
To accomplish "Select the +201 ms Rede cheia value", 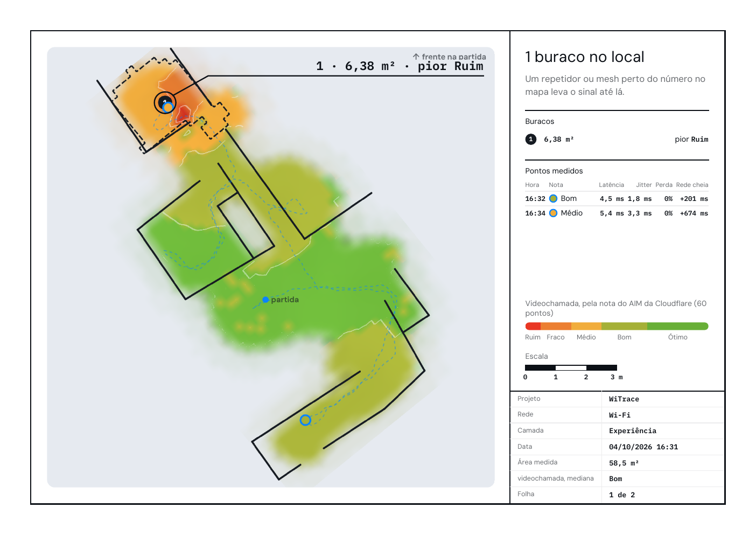I will tap(694, 199).
